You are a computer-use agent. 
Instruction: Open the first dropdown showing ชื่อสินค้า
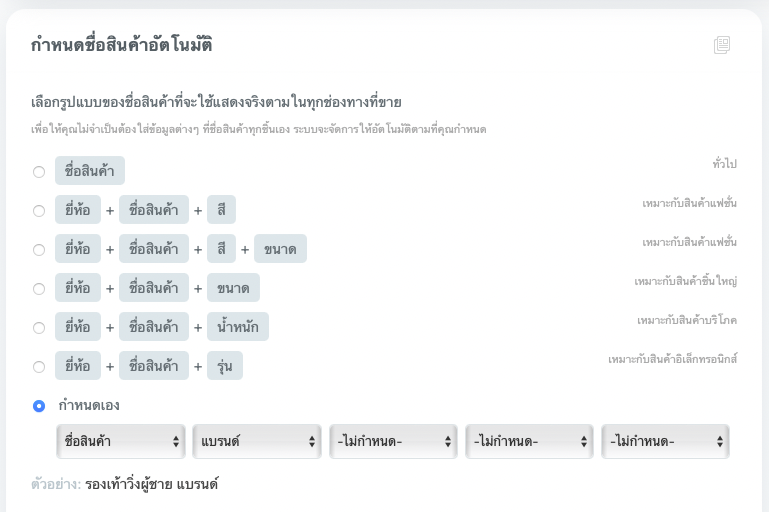coord(121,441)
